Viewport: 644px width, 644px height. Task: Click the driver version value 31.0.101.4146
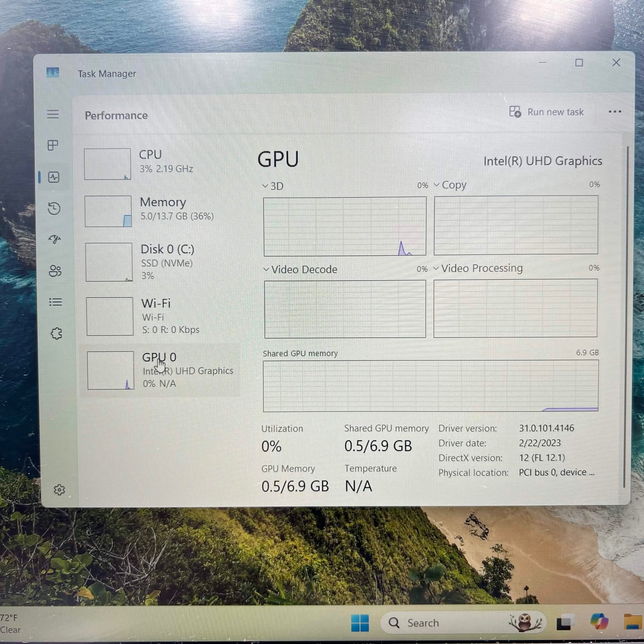546,428
